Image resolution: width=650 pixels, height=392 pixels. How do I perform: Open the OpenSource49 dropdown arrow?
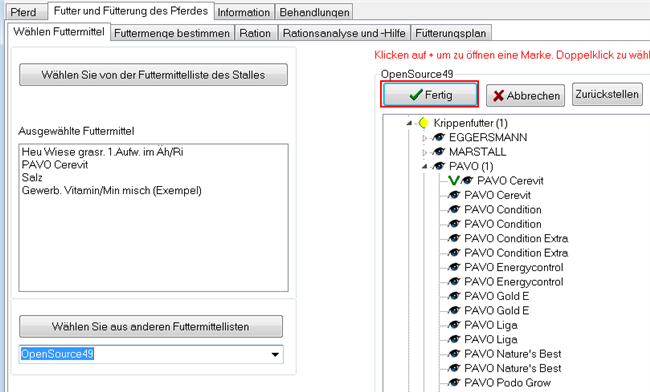click(x=275, y=355)
